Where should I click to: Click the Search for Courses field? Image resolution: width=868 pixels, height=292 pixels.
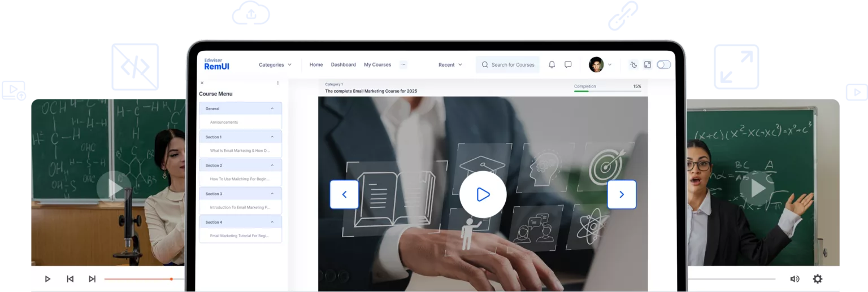pyautogui.click(x=507, y=64)
